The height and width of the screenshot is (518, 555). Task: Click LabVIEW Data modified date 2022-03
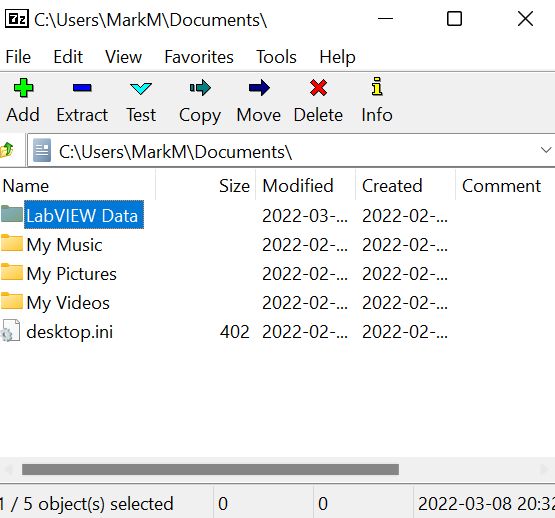click(305, 215)
